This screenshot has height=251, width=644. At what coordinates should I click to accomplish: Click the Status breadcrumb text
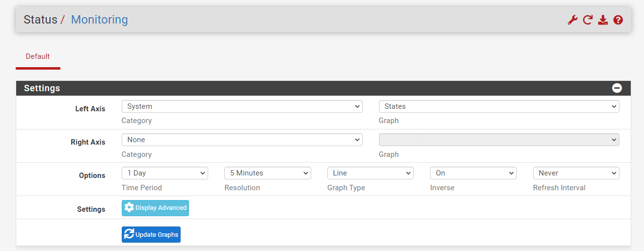40,20
